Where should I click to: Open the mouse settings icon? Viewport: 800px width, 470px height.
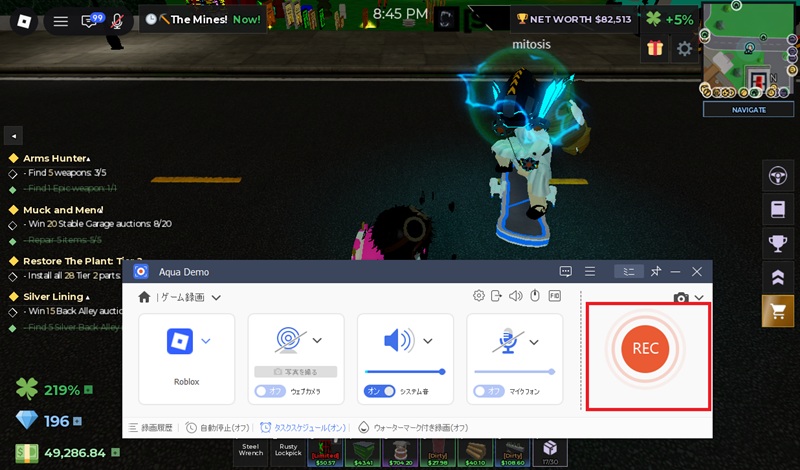click(535, 295)
